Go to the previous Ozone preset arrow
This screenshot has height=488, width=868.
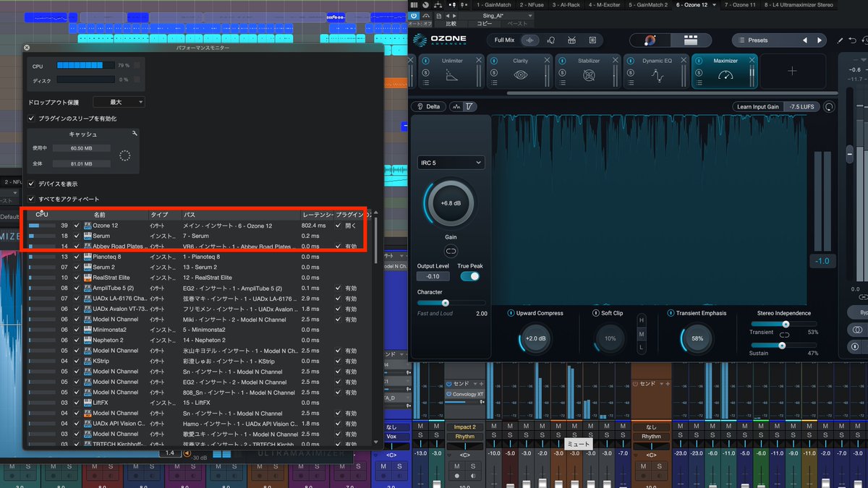[805, 40]
